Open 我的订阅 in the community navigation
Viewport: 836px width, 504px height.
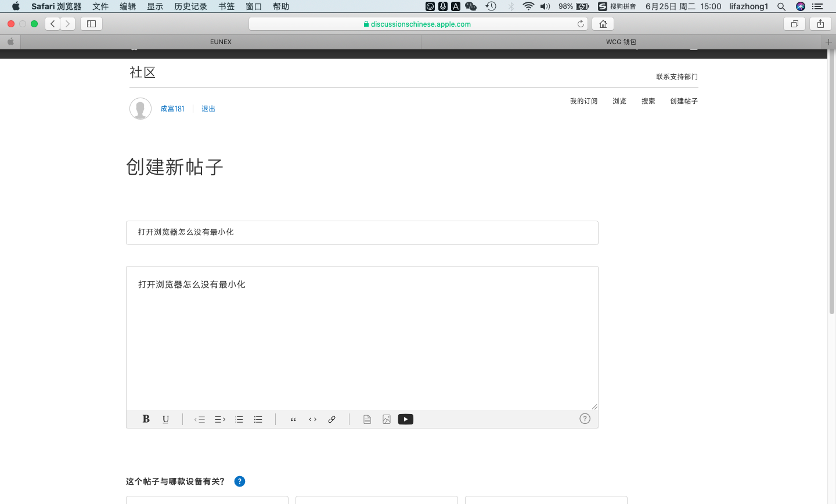pos(583,101)
